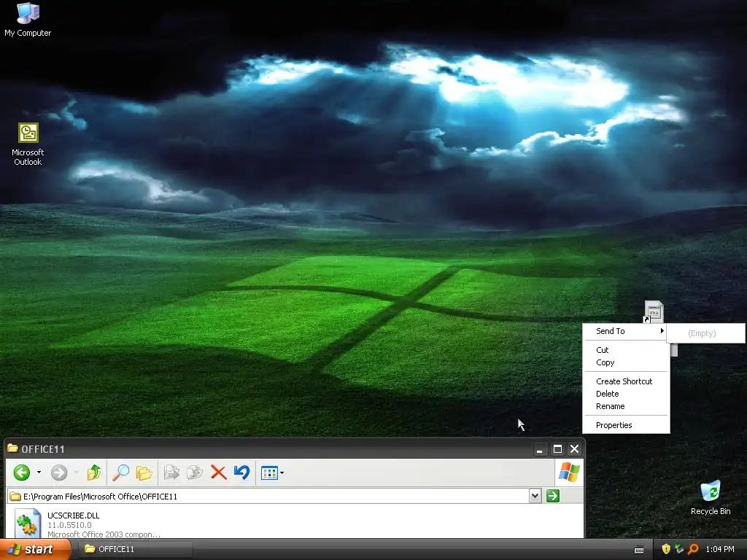Click the folder icon in the OFFICE11 title bar
This screenshot has width=747, height=560.
[x=13, y=448]
